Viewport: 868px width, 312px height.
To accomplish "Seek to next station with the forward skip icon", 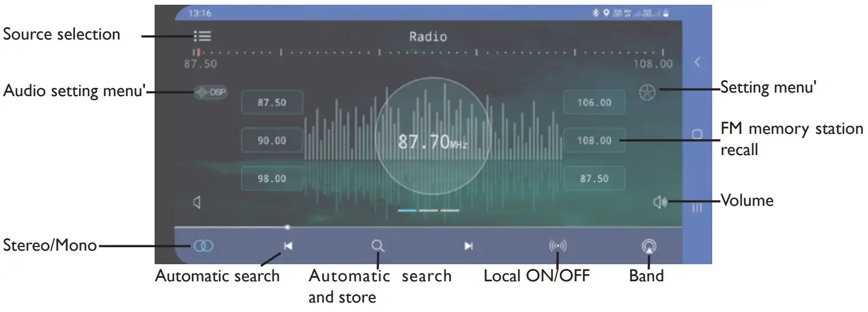I will click(469, 246).
